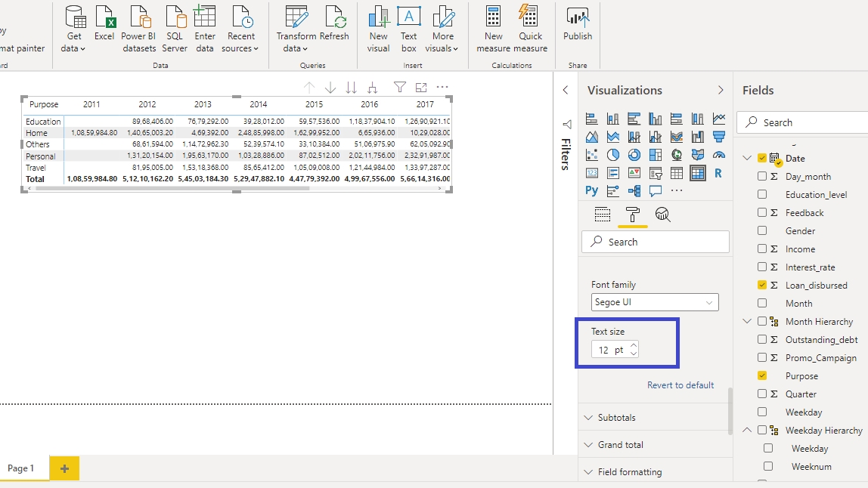Image resolution: width=868 pixels, height=488 pixels.
Task: Open focus mode on the matrix visual
Action: 421,88
